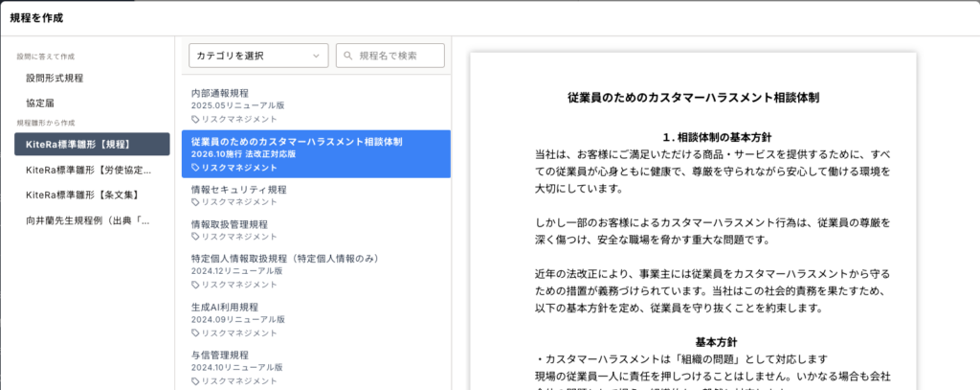Open 向井蘭先生規程例 in the sidebar
The height and width of the screenshot is (390, 980).
87,219
